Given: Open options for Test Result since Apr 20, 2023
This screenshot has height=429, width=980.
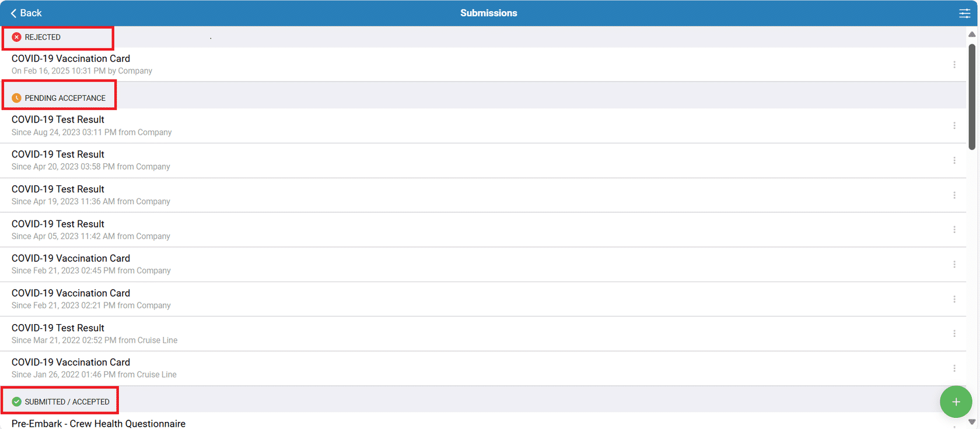Looking at the screenshot, I should click(954, 160).
